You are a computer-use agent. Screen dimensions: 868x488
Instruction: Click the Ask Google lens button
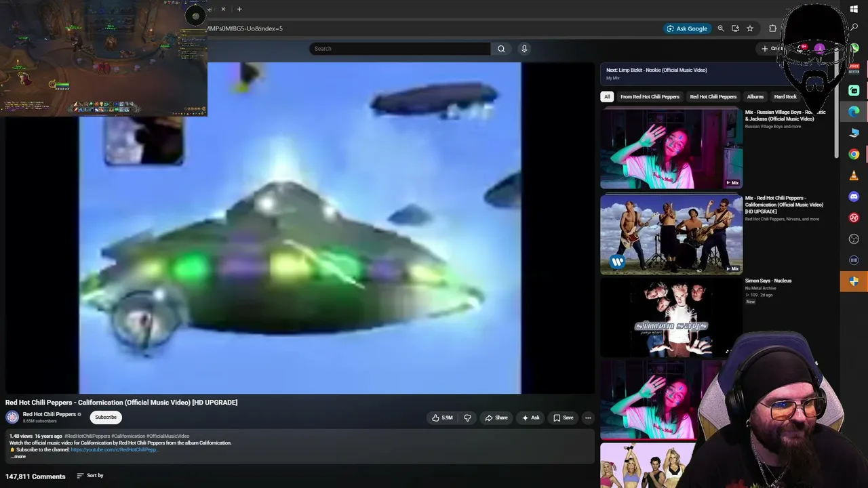(x=687, y=28)
